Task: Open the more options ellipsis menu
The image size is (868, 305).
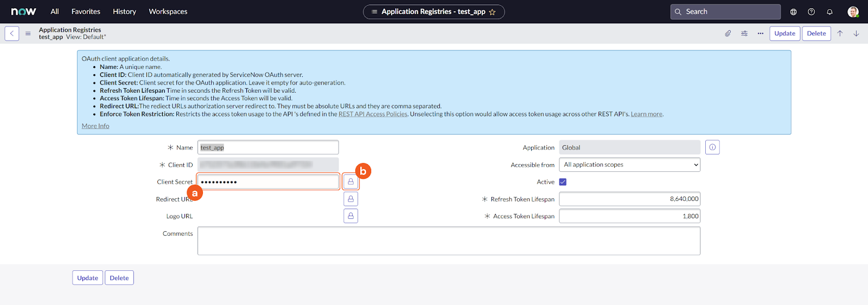Action: [x=761, y=34]
